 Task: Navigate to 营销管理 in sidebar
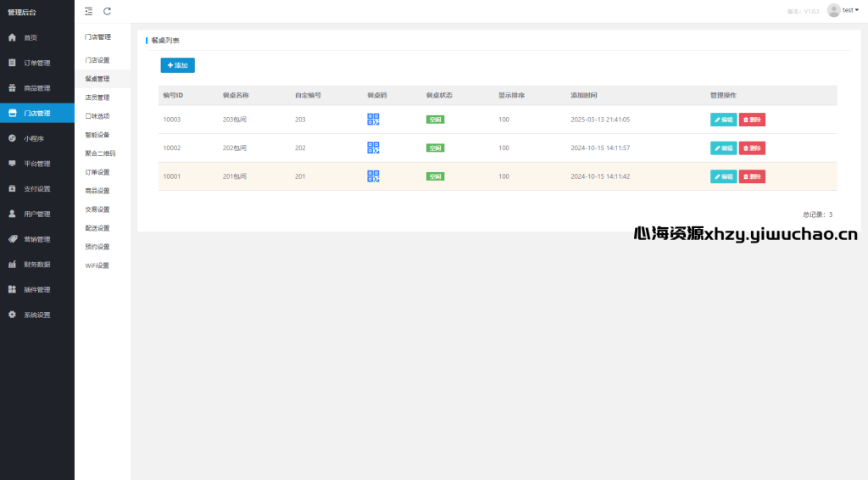click(36, 239)
